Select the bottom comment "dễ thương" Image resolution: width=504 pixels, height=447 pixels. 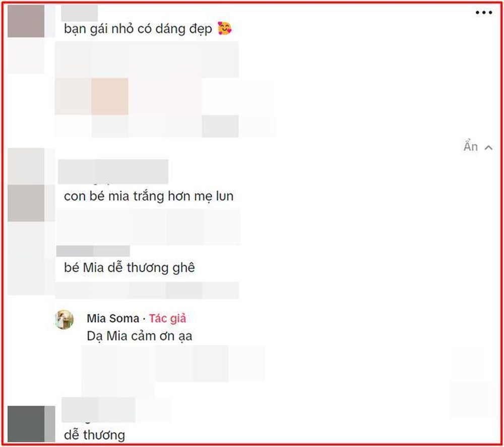tap(95, 435)
